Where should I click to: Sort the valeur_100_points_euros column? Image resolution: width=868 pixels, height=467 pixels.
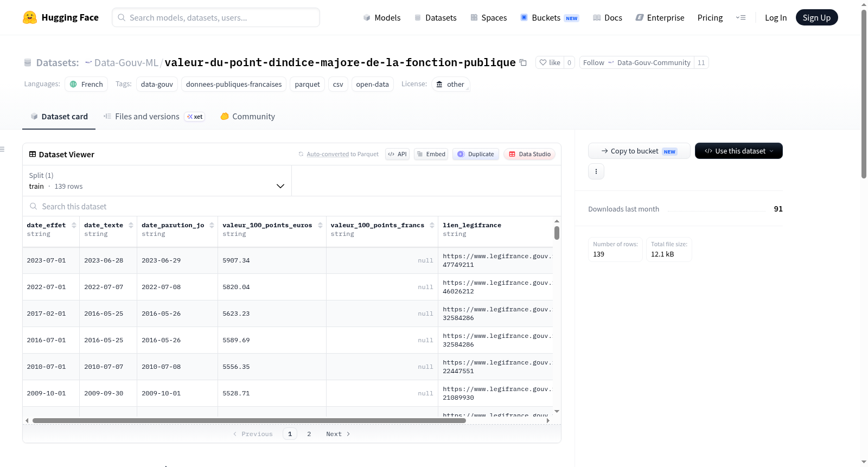(x=320, y=225)
